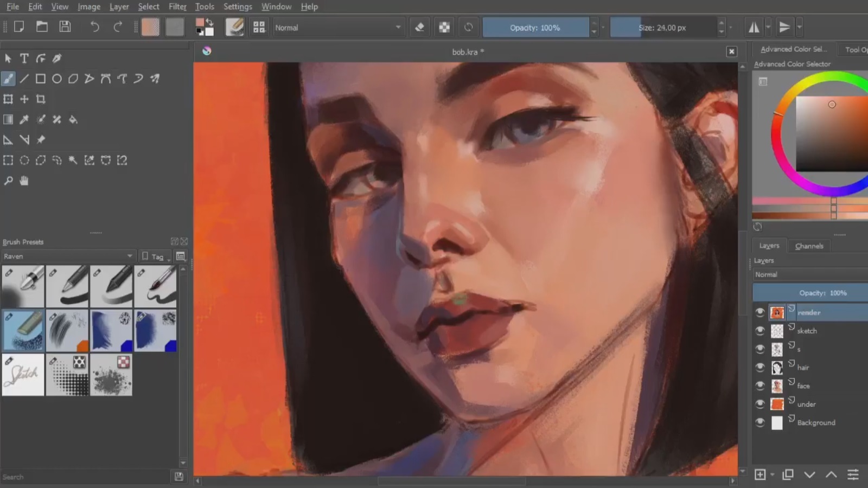Hide the face layer

tap(760, 386)
